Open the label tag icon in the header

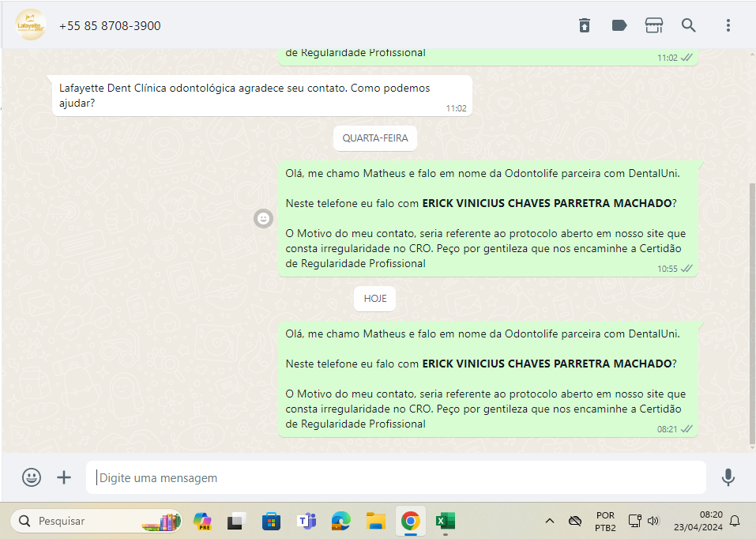pyautogui.click(x=619, y=25)
